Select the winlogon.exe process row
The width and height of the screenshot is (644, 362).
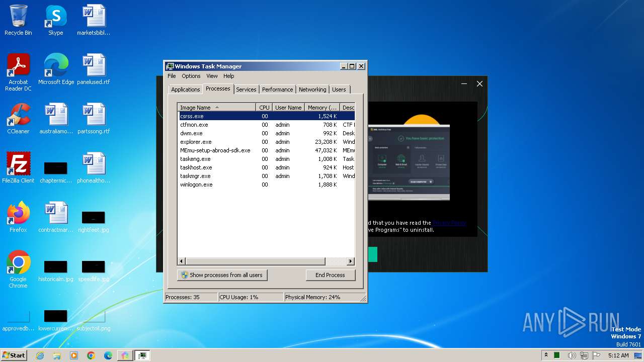(x=266, y=185)
